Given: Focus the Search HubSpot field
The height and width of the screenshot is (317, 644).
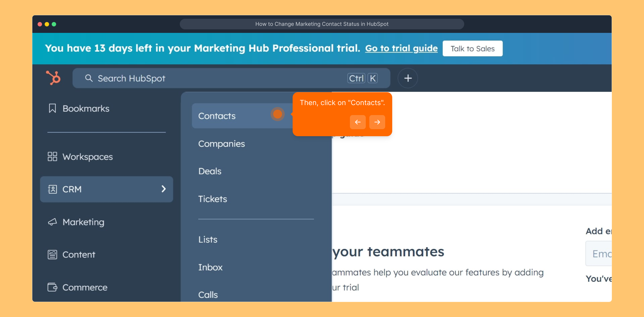Looking at the screenshot, I should tap(217, 78).
